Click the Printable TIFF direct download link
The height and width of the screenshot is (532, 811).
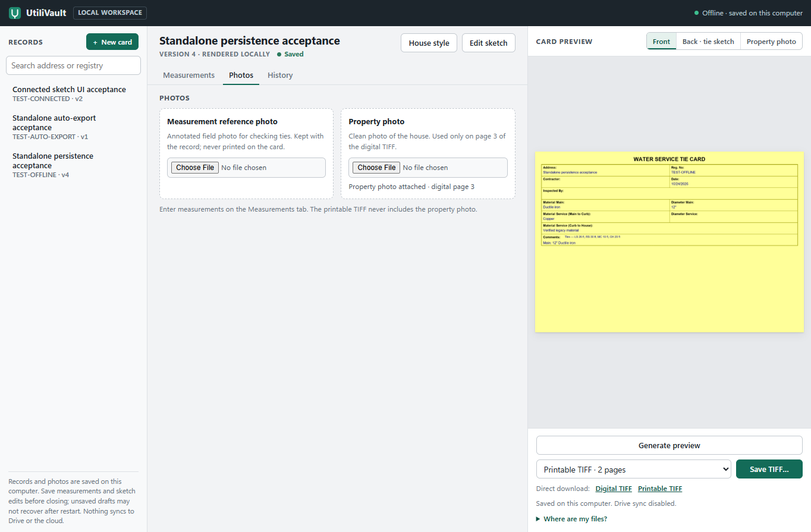point(660,489)
